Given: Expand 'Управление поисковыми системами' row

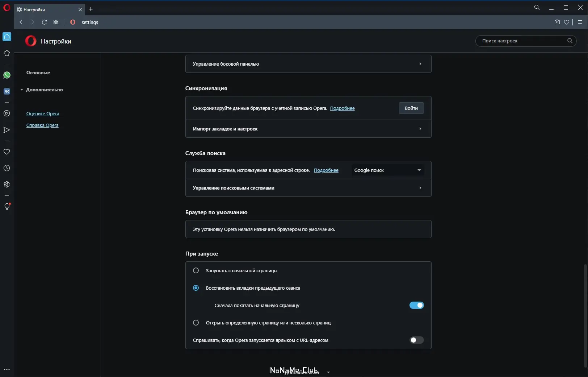Looking at the screenshot, I should tap(308, 188).
